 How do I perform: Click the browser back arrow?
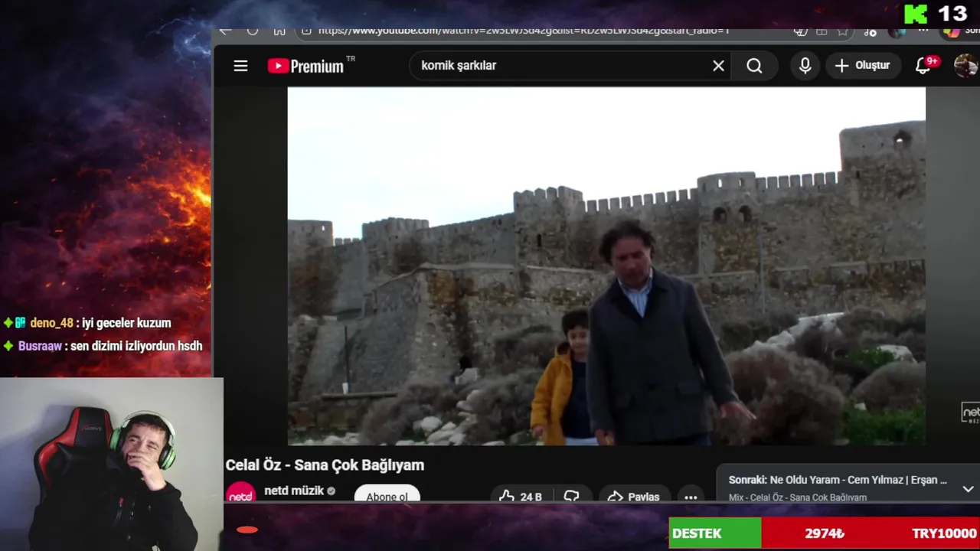(225, 31)
